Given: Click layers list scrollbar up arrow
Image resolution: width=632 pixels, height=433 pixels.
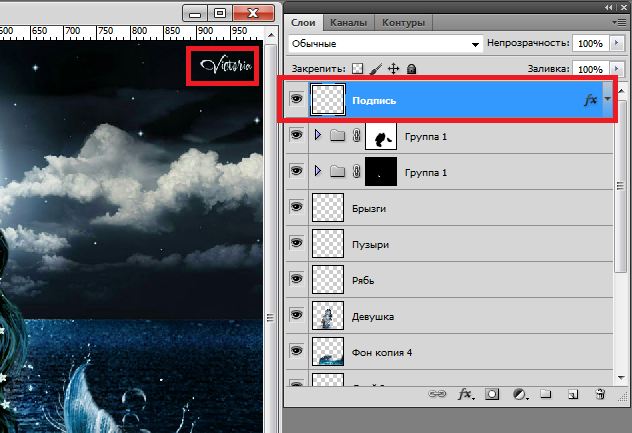Looking at the screenshot, I should pyautogui.click(x=621, y=91).
